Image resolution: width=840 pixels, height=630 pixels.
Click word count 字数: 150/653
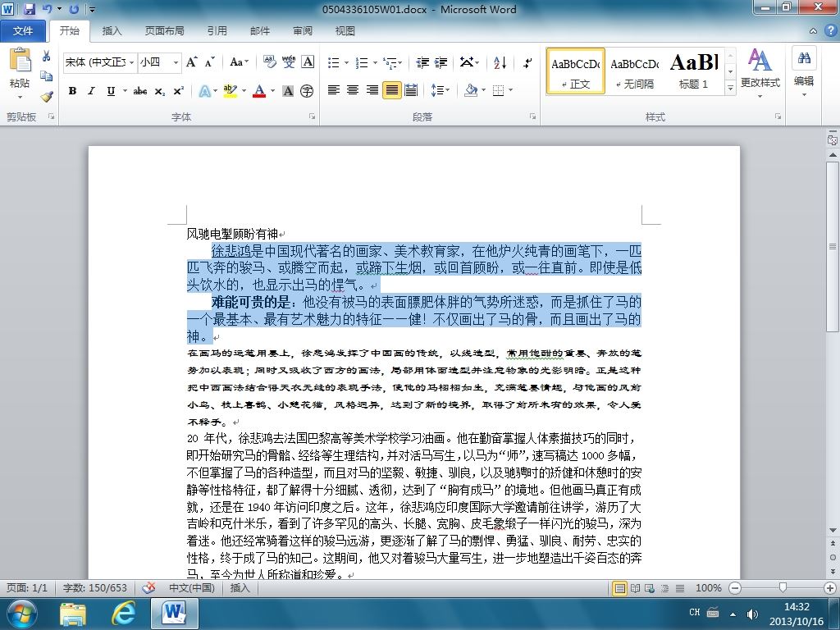coord(95,588)
